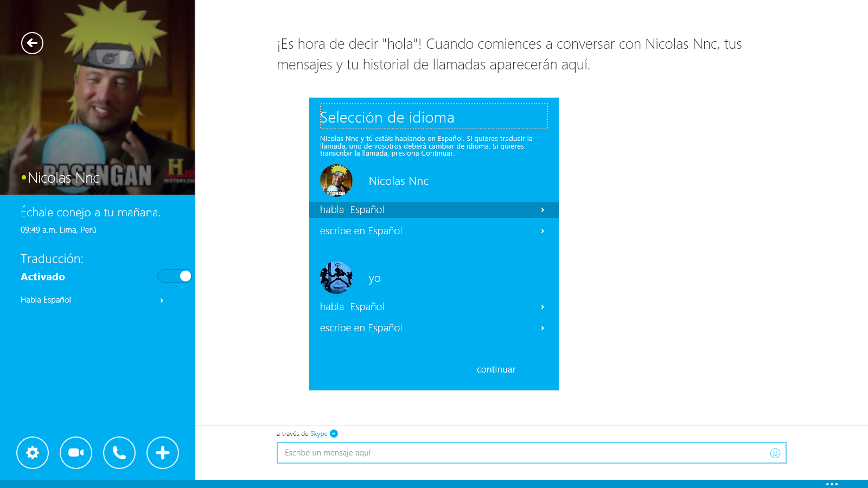Click the plus add button
Image resolution: width=868 pixels, height=488 pixels.
point(163,453)
